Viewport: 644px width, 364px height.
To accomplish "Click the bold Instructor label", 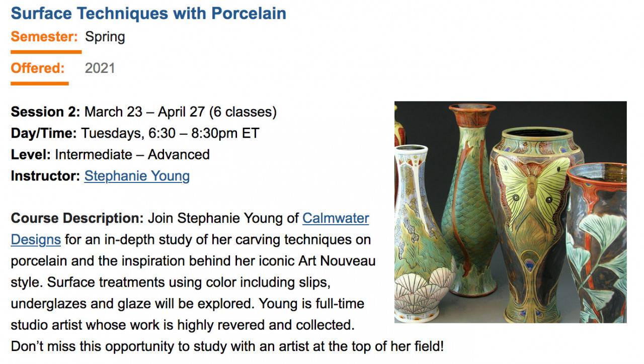I will (45, 176).
